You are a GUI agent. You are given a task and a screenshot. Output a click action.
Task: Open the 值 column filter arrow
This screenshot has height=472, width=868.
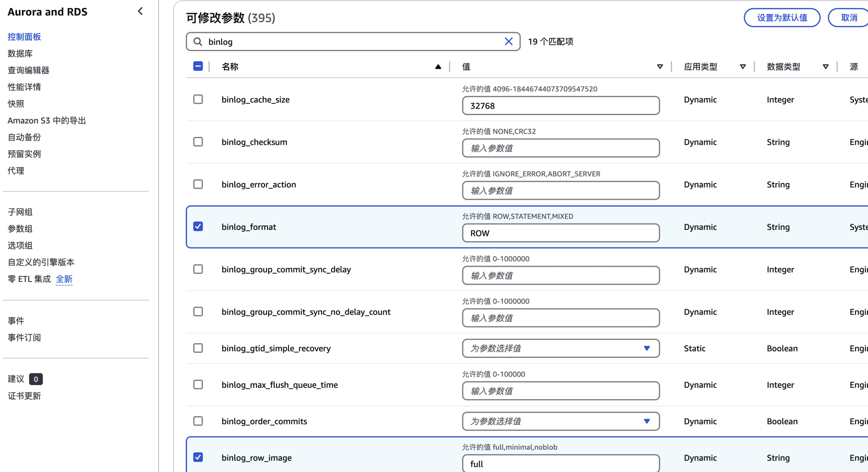(x=660, y=67)
